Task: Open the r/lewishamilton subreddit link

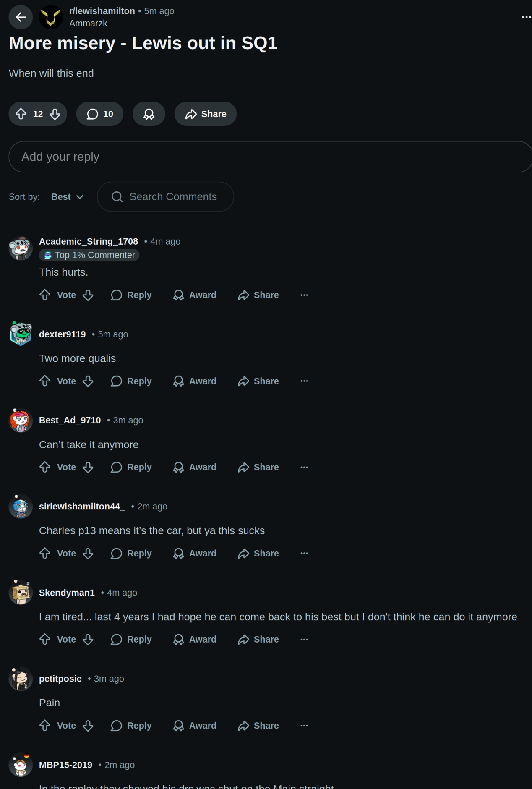Action: click(x=102, y=11)
